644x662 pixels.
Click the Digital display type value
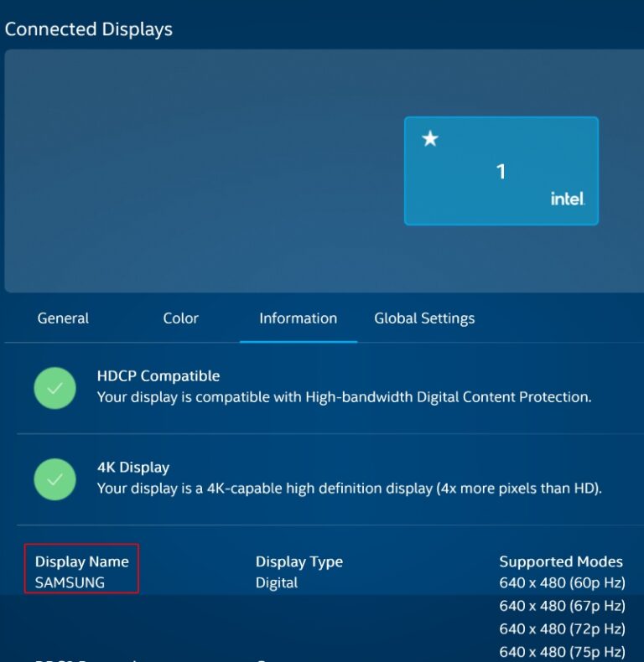tap(277, 582)
